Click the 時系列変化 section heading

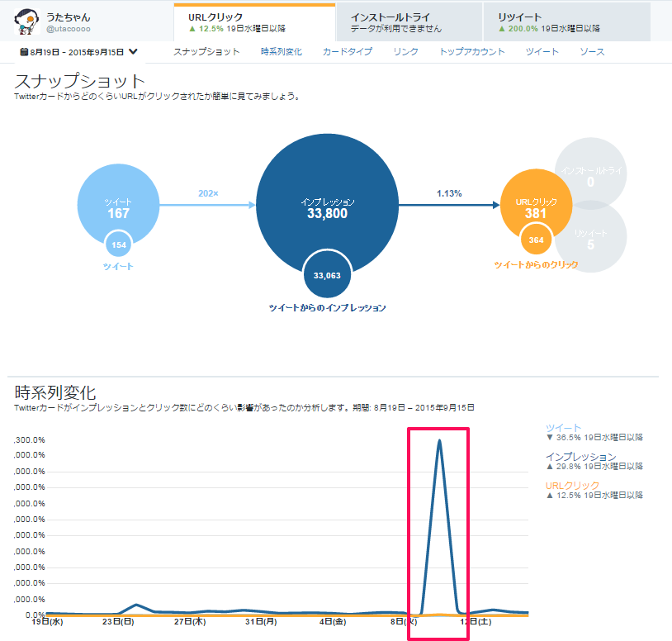pos(55,392)
